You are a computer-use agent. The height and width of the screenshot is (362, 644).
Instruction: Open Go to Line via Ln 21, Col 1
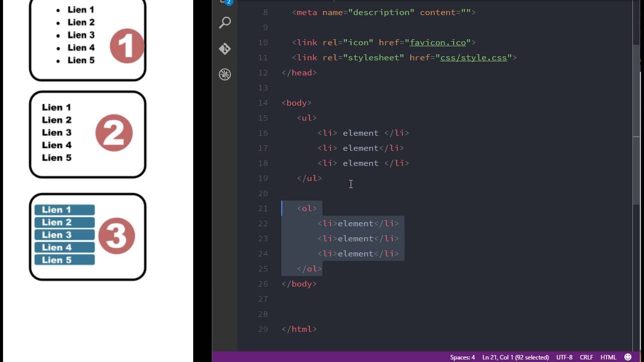pos(515,357)
